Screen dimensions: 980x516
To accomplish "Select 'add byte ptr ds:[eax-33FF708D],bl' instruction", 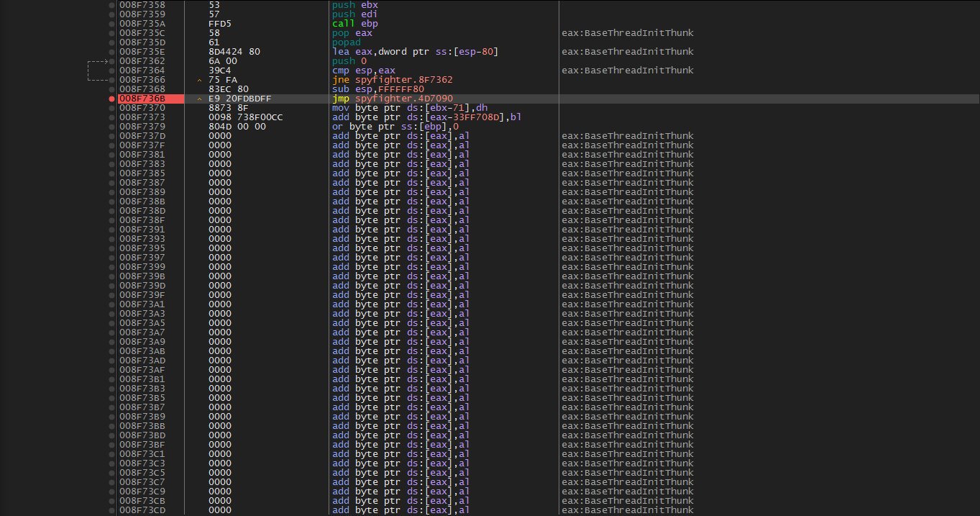I will coord(426,117).
